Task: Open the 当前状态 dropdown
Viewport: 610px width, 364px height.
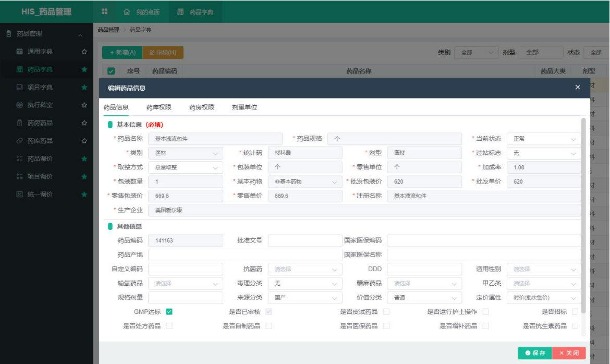Action: (x=544, y=139)
